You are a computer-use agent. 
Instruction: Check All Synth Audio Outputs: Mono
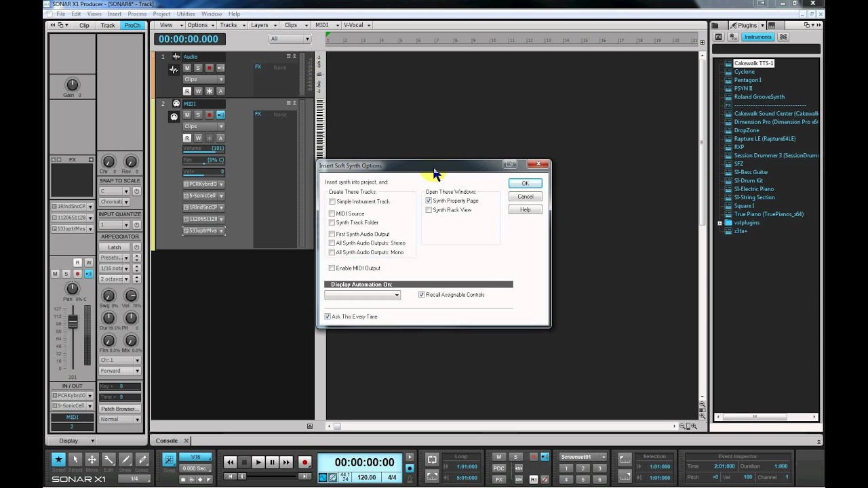tap(332, 252)
